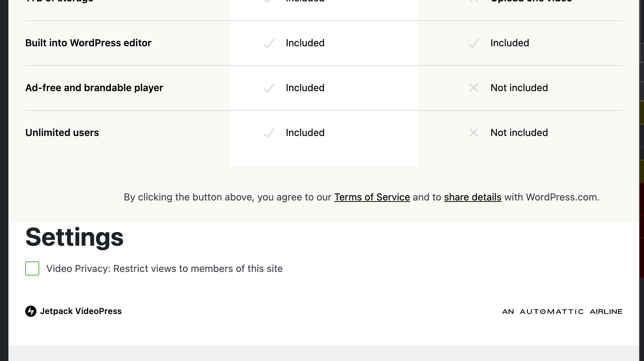Image resolution: width=644 pixels, height=361 pixels.
Task: Click the X icon next to Not included for Unlimited users
Action: coord(474,133)
